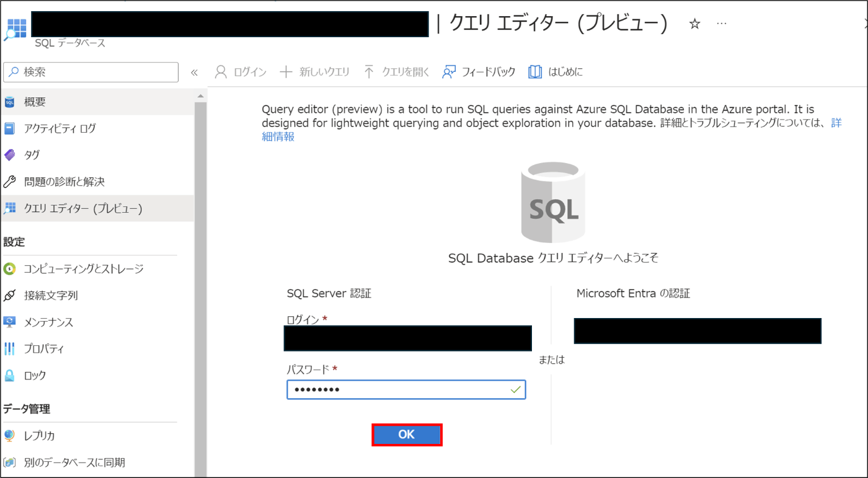Open レプリカ in the sidebar
This screenshot has height=478, width=868.
[97, 436]
